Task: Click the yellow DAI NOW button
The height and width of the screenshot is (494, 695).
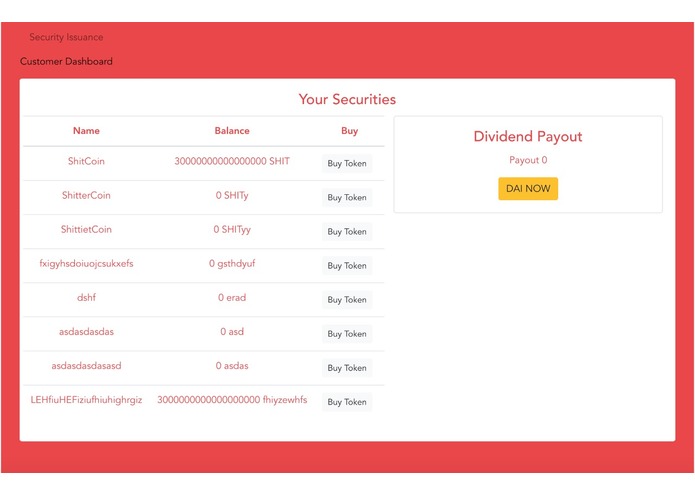Action: 528,189
